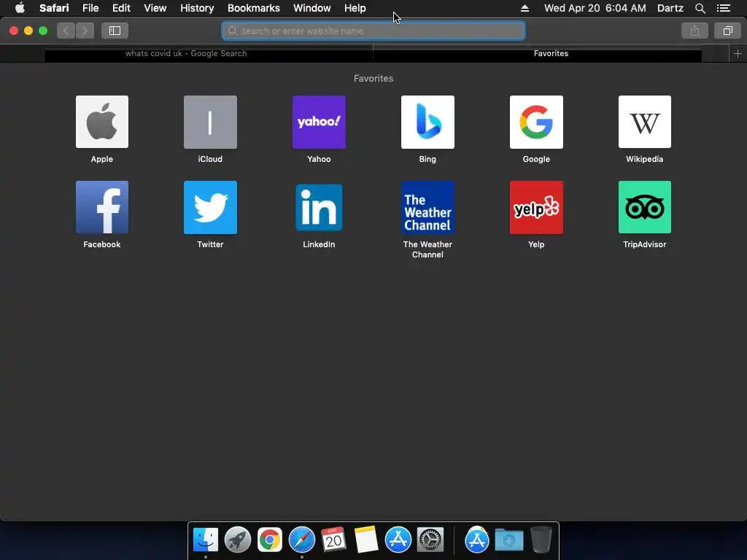Image resolution: width=747 pixels, height=560 pixels.
Task: Toggle the Safari sidebar
Action: pos(115,31)
